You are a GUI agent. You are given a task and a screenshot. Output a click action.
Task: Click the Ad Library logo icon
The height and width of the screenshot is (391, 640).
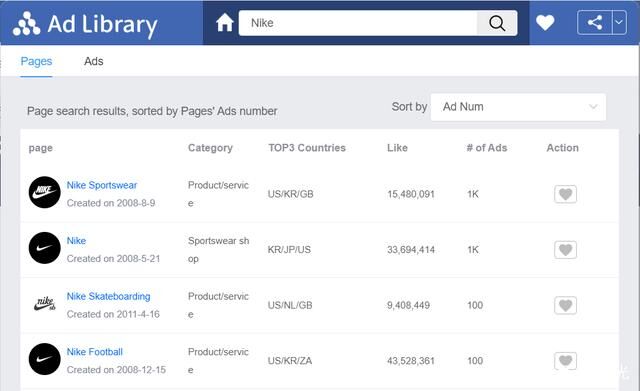tap(27, 24)
